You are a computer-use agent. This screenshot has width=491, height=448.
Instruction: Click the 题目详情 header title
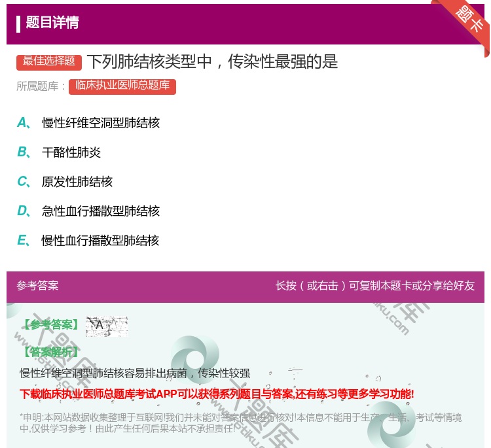click(52, 22)
